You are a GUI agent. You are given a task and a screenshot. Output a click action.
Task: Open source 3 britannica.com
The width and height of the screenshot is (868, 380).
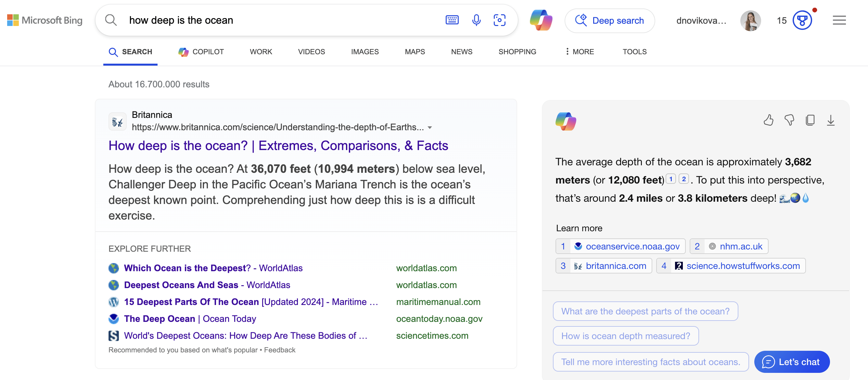604,266
